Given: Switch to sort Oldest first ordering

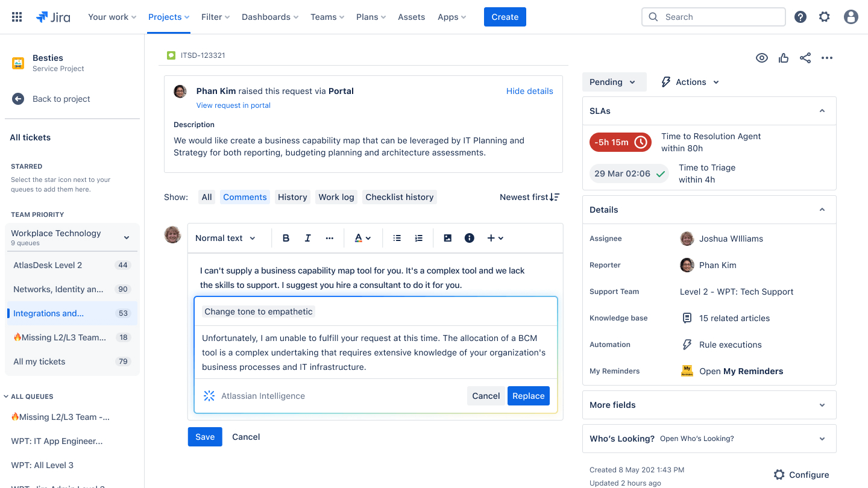Looking at the screenshot, I should coord(529,196).
